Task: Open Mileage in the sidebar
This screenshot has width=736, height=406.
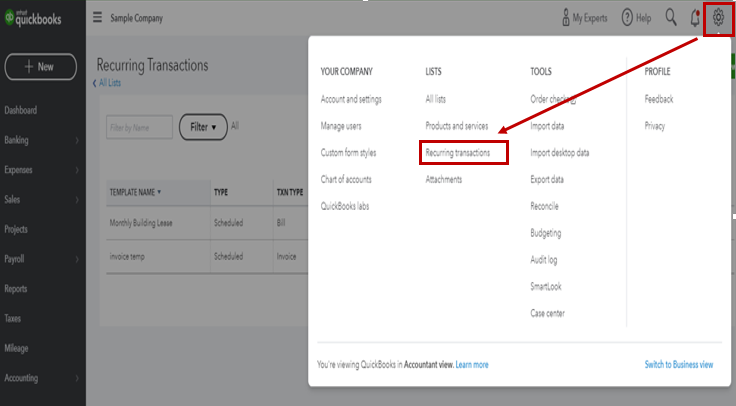Action: pos(16,348)
